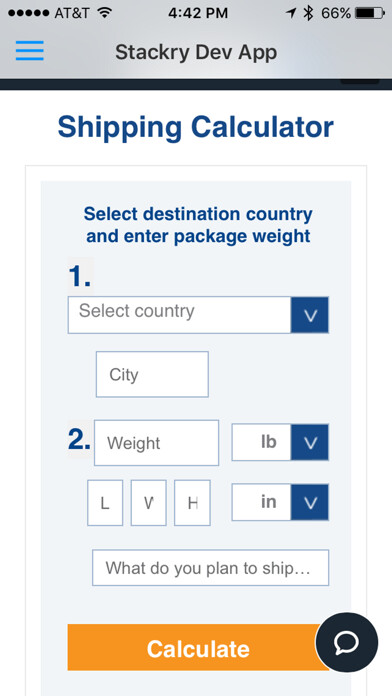Open the hamburger menu icon
Image resolution: width=392 pixels, height=696 pixels.
click(30, 51)
